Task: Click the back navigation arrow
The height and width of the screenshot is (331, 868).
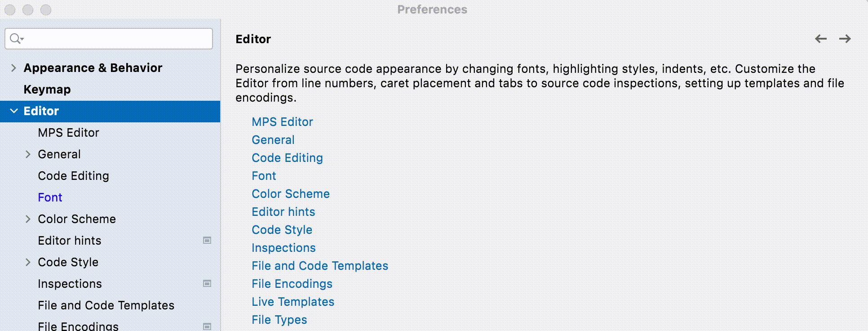Action: tap(821, 39)
